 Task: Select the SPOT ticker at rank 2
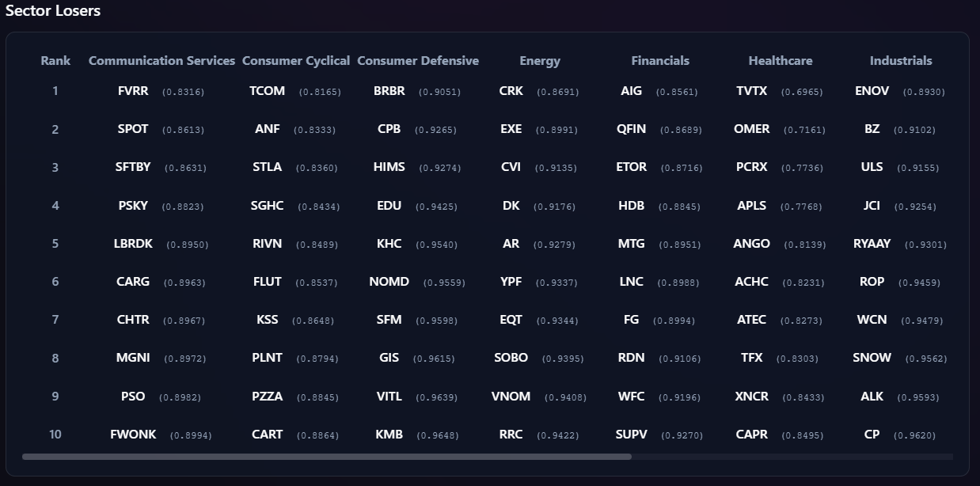133,129
